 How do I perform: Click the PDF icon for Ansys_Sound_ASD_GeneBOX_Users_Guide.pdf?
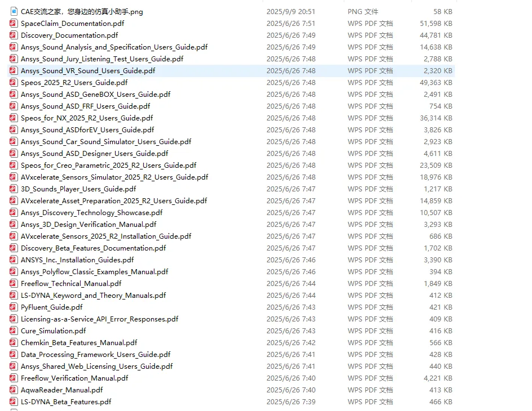(14, 95)
